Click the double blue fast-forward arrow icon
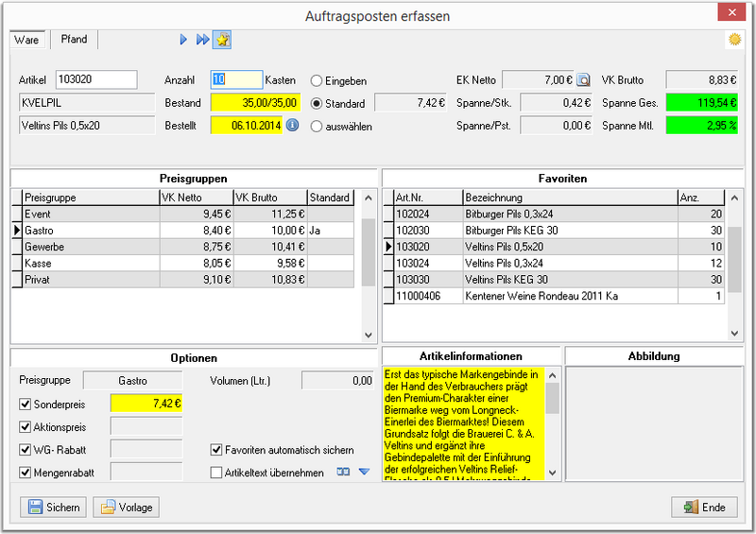Image resolution: width=756 pixels, height=534 pixels. 202,40
